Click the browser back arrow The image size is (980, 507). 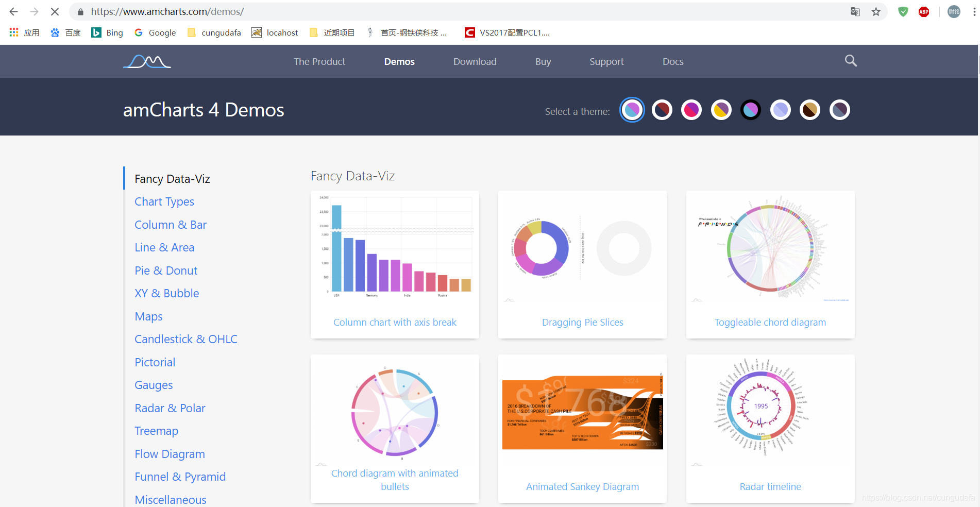[x=14, y=11]
